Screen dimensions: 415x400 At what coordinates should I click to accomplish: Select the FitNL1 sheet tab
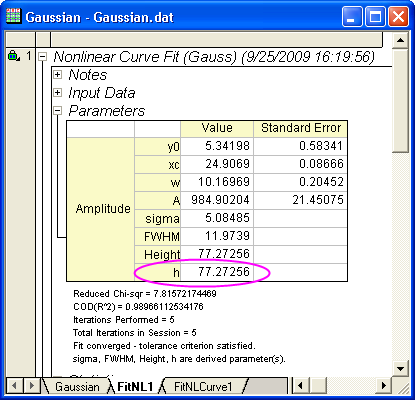point(135,387)
